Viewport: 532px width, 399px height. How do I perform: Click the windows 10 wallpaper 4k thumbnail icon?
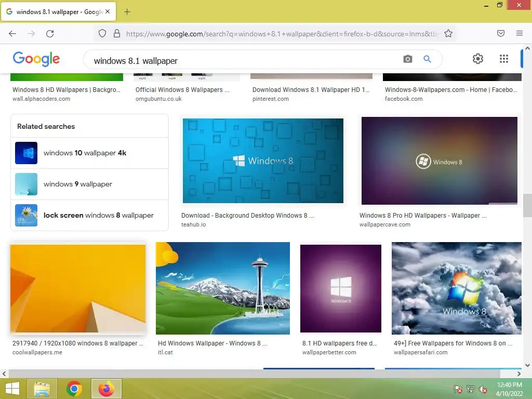[x=26, y=153]
